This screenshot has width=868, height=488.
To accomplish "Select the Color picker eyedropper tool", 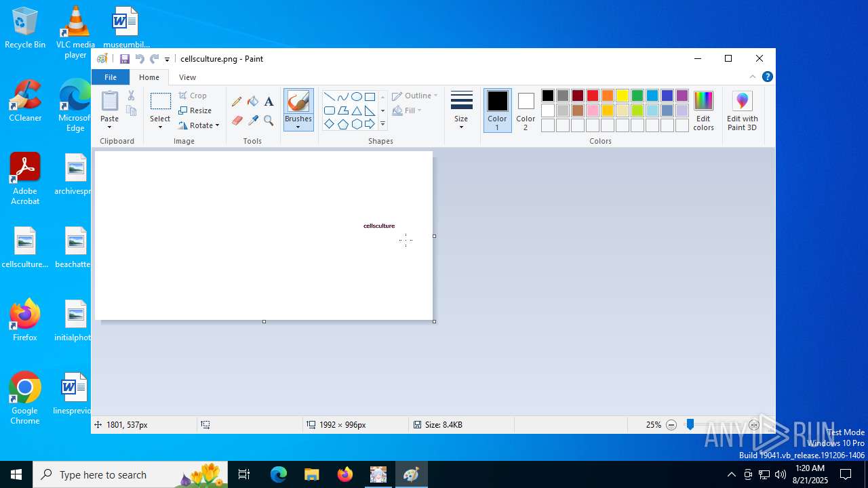I will [x=253, y=121].
